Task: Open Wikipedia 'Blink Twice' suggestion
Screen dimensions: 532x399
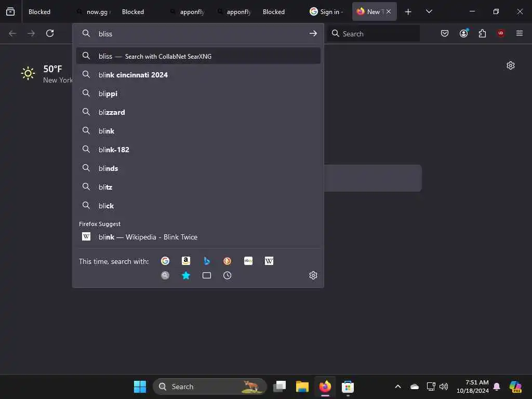Action: coord(198,237)
